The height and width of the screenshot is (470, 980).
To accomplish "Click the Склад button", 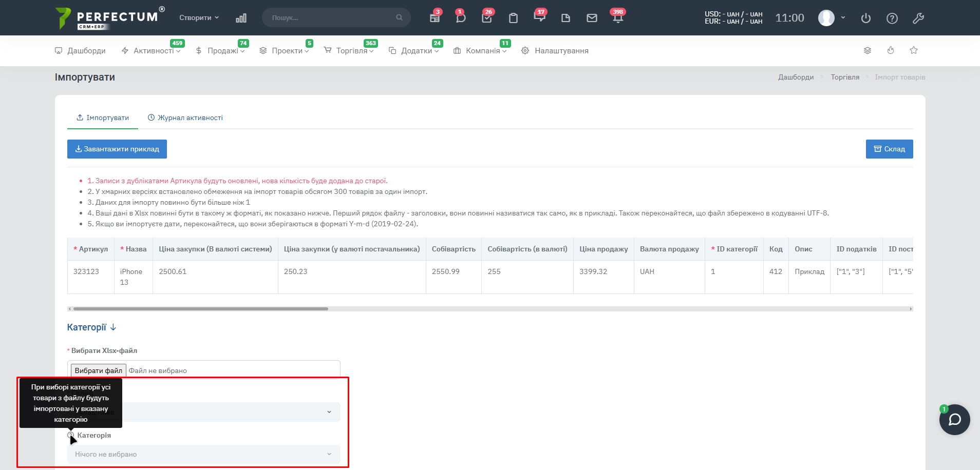I will click(x=889, y=149).
